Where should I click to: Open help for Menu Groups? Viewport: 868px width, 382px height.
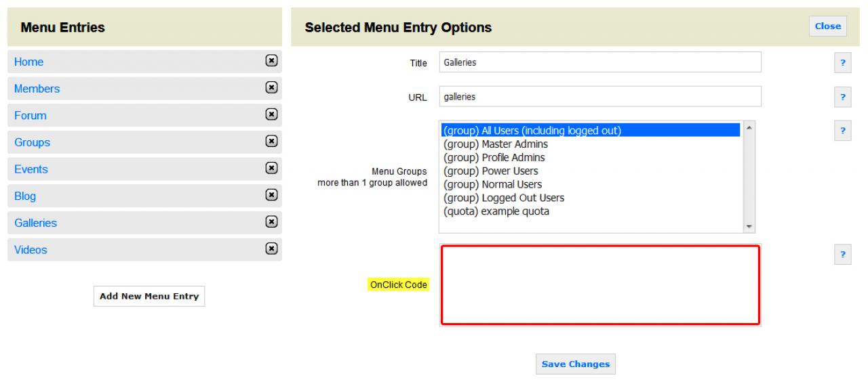point(842,131)
